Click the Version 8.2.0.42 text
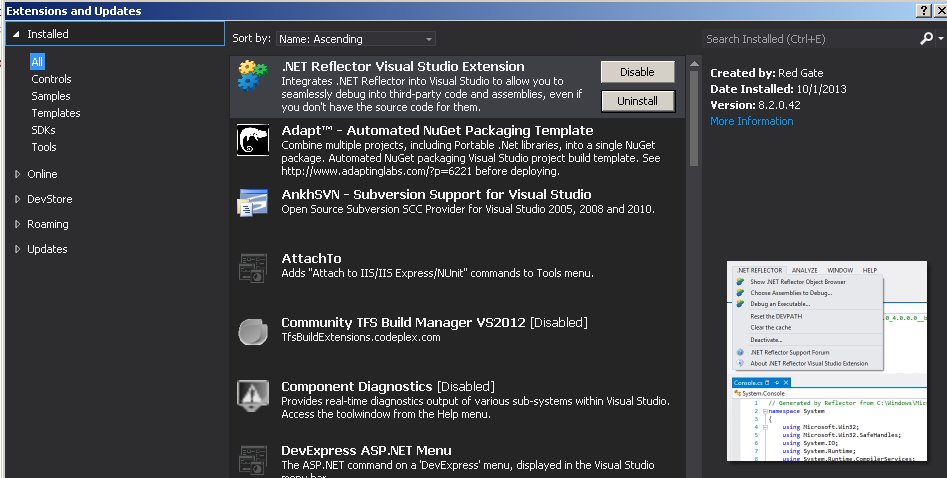 (x=755, y=105)
